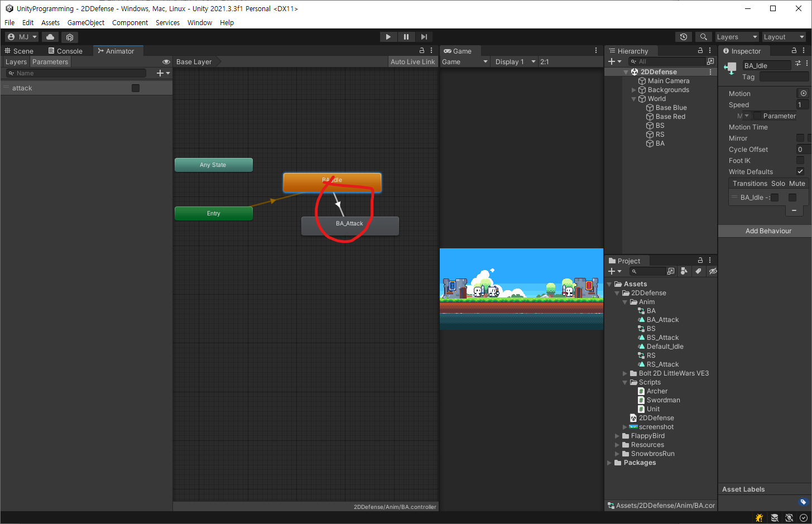The height and width of the screenshot is (524, 812).
Task: Toggle the attack parameter checkbox
Action: (135, 88)
